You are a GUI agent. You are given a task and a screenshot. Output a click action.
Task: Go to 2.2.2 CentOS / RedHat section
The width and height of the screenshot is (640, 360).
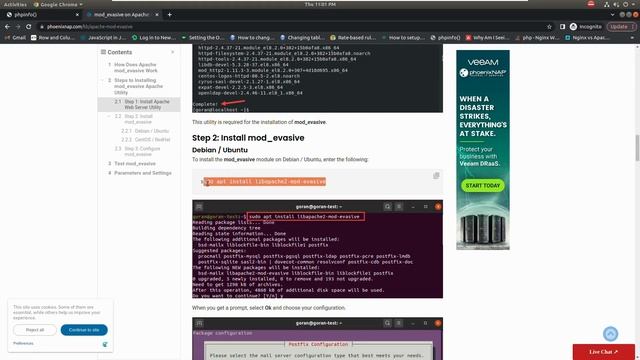[152, 140]
